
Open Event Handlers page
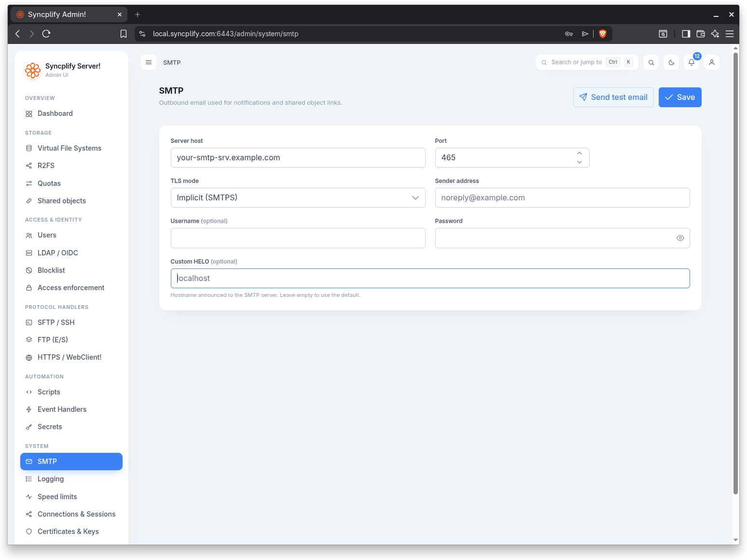(x=71, y=409)
